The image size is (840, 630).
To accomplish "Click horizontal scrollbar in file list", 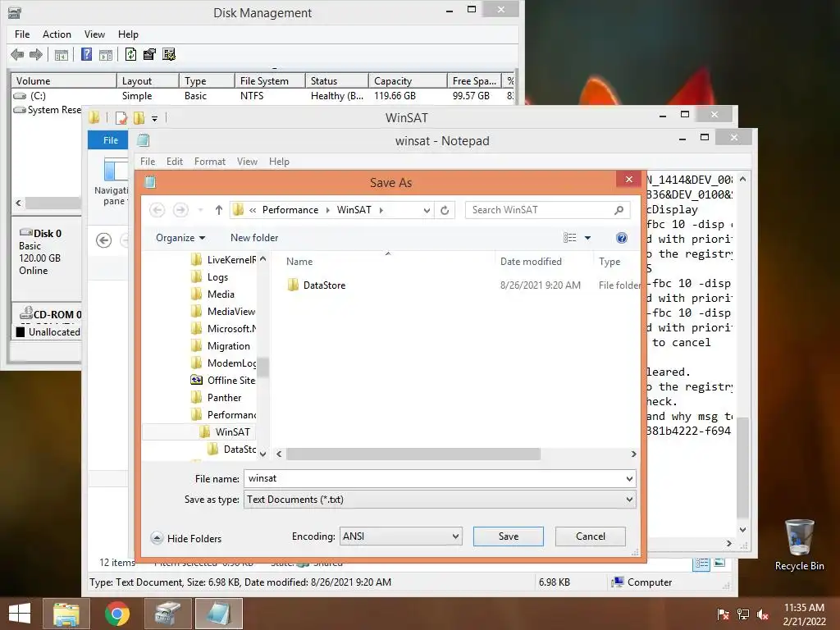I will [413, 454].
